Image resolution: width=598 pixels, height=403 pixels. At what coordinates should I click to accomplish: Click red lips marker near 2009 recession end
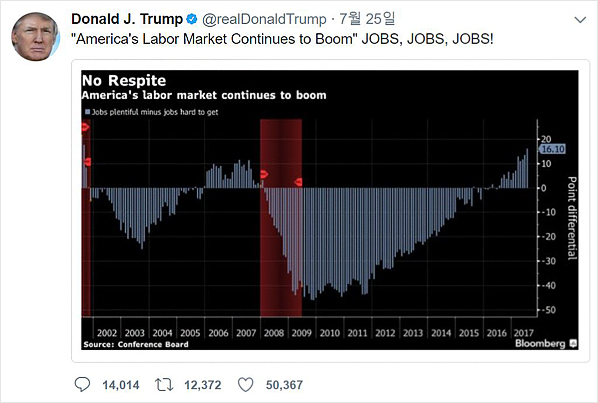click(x=298, y=182)
